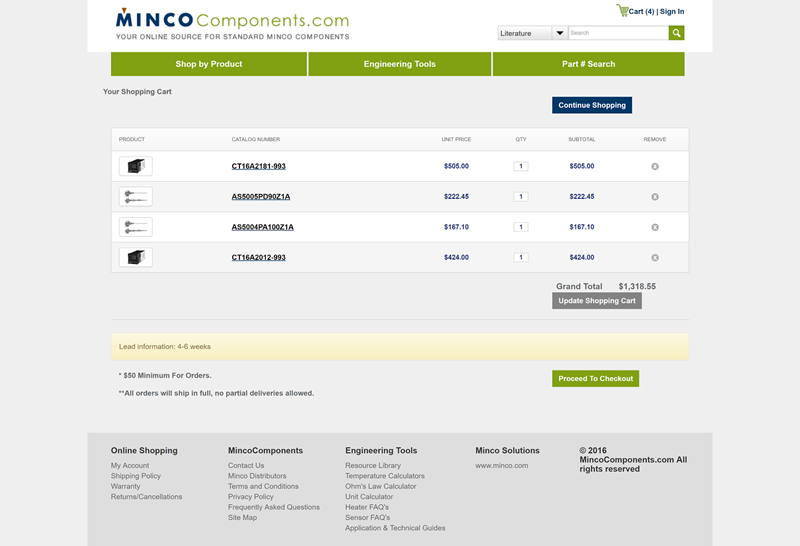Open Resource Library footer link
800x546 pixels.
[x=373, y=465]
